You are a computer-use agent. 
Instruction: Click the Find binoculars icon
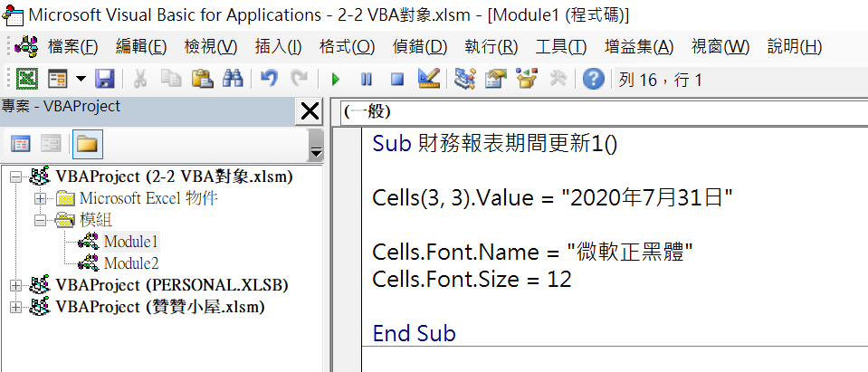(233, 79)
